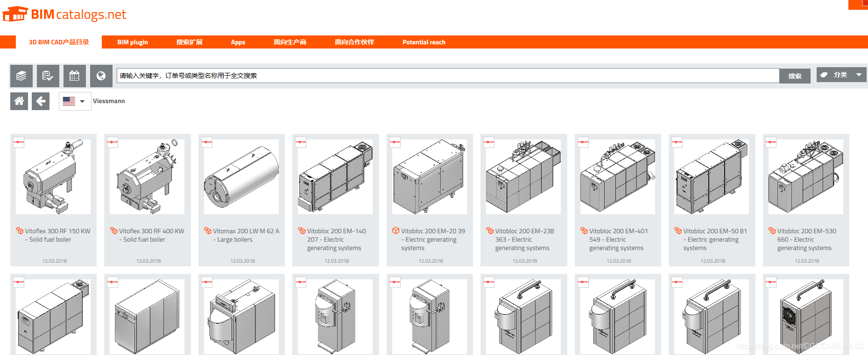Click Vitobloc 200 EM-401 549 thumbnail
Viewport: 868px width, 355px height.
[x=618, y=177]
